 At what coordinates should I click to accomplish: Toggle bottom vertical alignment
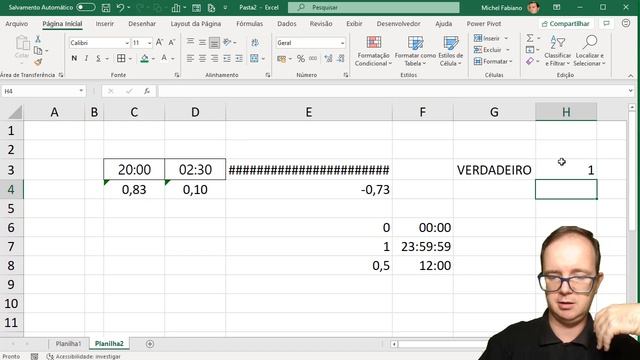(x=214, y=42)
